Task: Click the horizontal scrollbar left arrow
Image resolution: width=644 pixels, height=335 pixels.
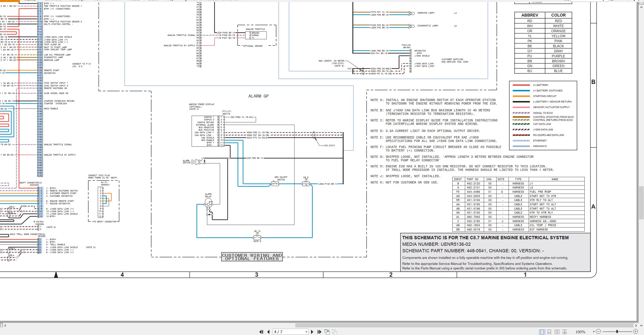Action: pyautogui.click(x=5, y=325)
